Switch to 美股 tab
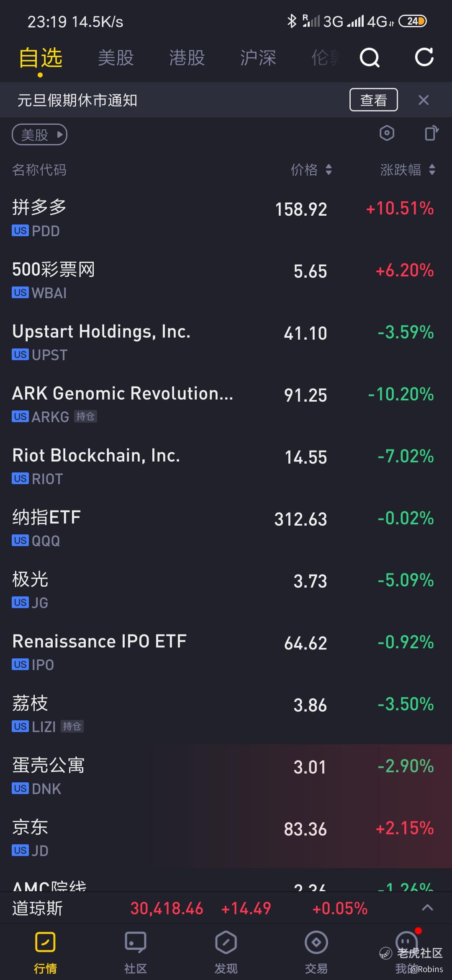This screenshot has width=452, height=980. pyautogui.click(x=116, y=57)
